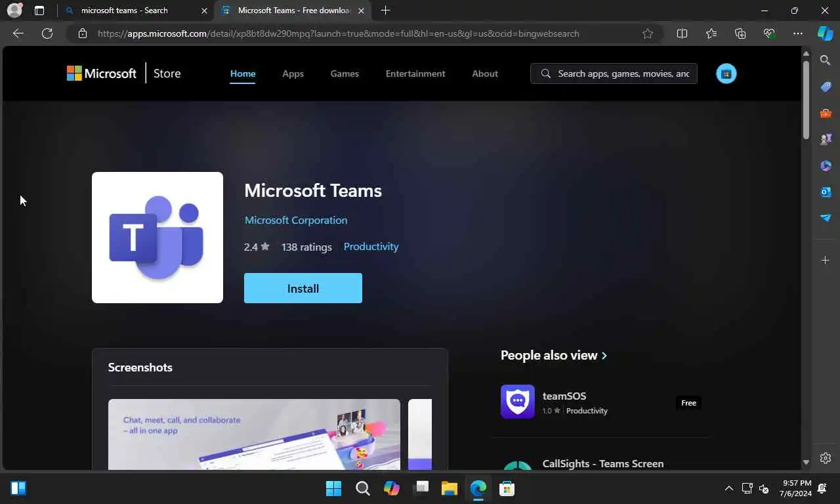This screenshot has height=504, width=840.
Task: Open sidebar settings gear icon
Action: (x=826, y=458)
